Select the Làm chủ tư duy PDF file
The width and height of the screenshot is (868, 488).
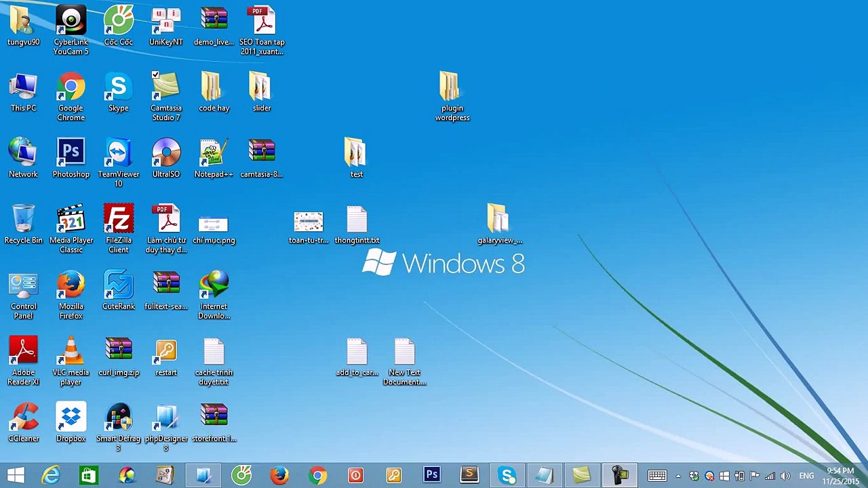[166, 228]
